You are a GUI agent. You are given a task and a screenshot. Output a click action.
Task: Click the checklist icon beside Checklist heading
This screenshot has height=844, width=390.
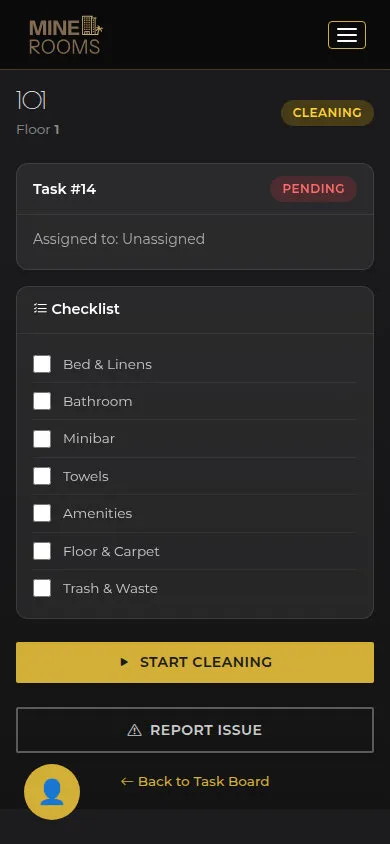40,308
